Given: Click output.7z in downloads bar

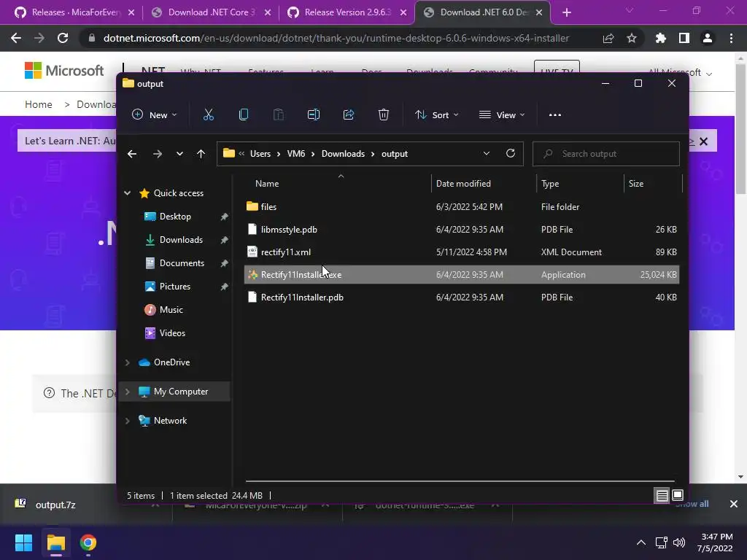Looking at the screenshot, I should click(x=55, y=505).
